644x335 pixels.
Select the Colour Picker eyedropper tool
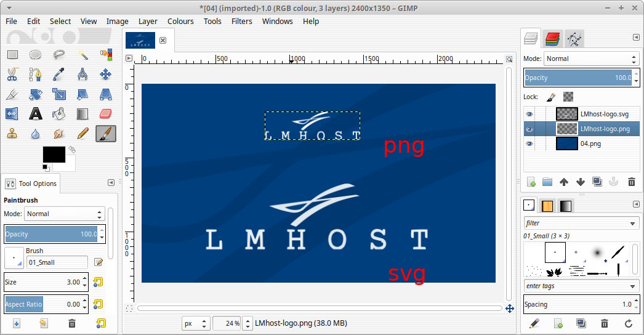(58, 75)
